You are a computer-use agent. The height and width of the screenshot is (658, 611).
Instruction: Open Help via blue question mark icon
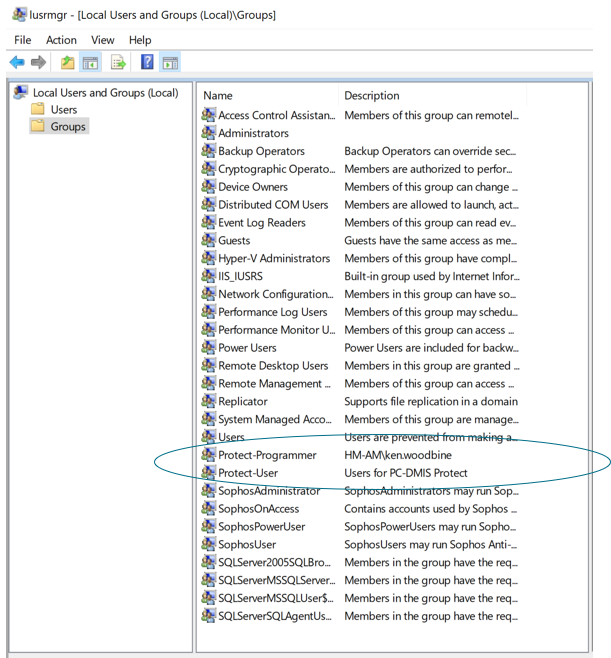tap(147, 63)
